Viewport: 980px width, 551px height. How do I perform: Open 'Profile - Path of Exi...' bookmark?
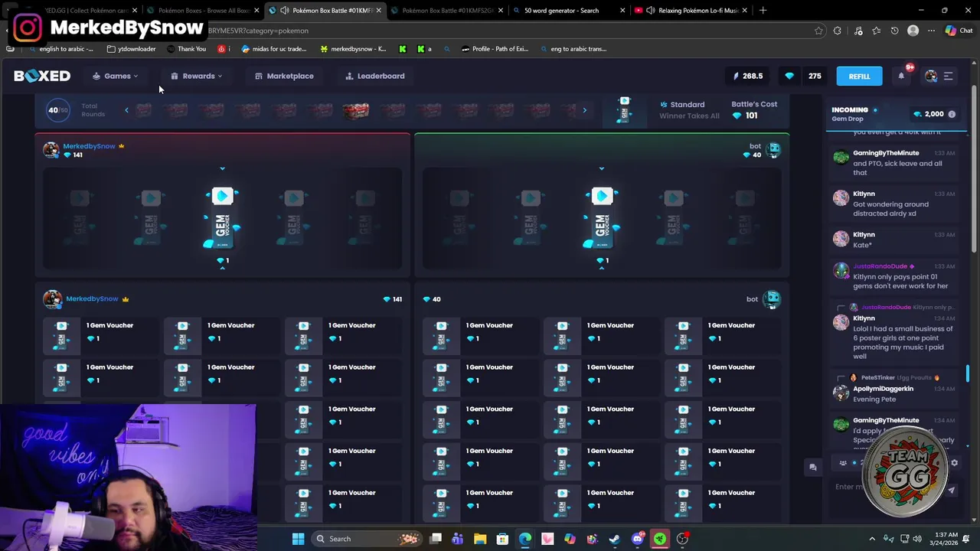[495, 49]
